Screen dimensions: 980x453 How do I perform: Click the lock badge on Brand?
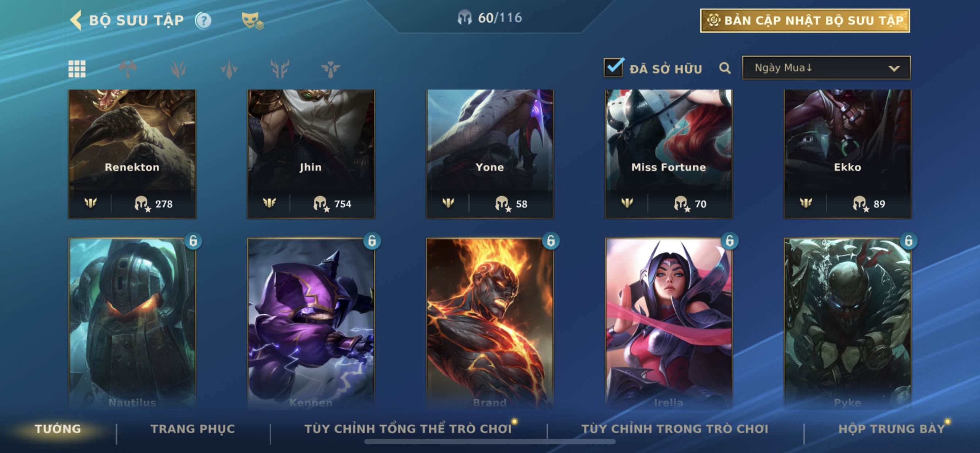551,241
